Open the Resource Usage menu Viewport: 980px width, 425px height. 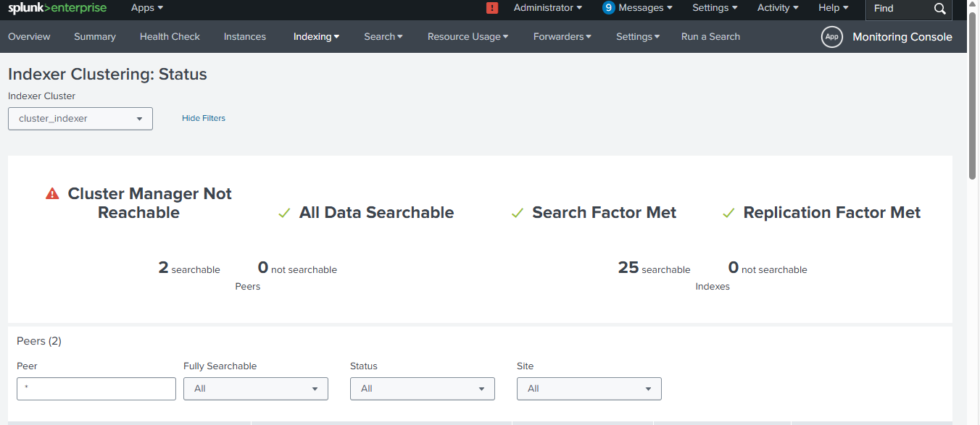pyautogui.click(x=468, y=37)
